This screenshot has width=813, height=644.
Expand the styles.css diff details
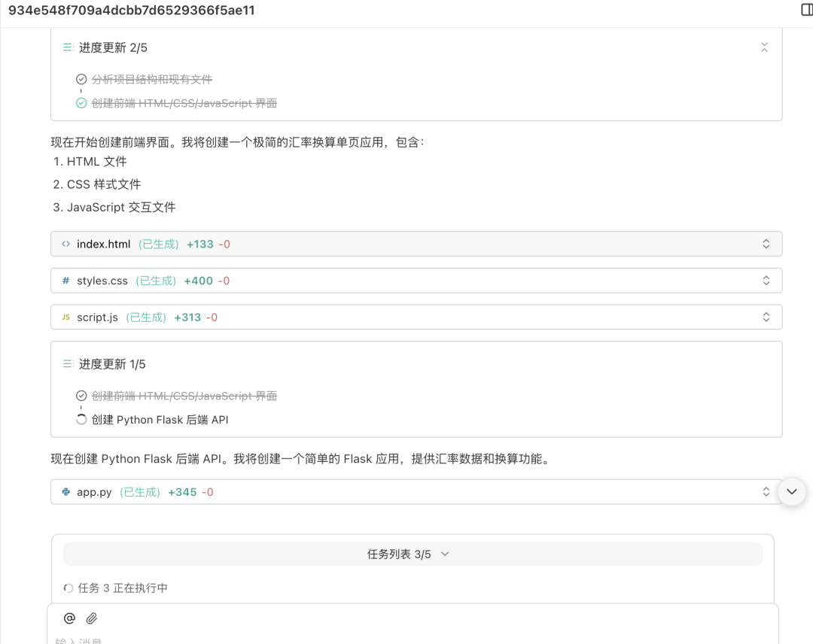766,280
